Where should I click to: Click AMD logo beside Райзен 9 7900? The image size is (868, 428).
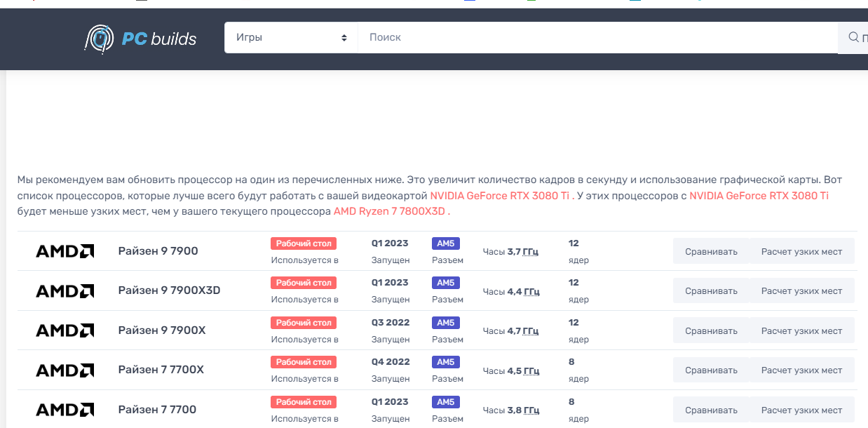point(65,251)
